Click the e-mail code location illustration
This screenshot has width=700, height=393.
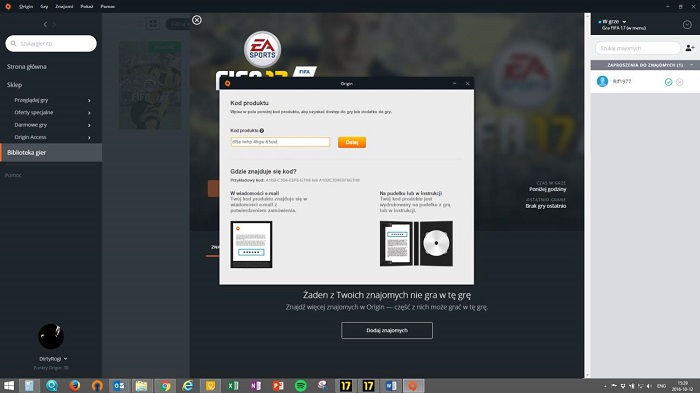pos(251,245)
